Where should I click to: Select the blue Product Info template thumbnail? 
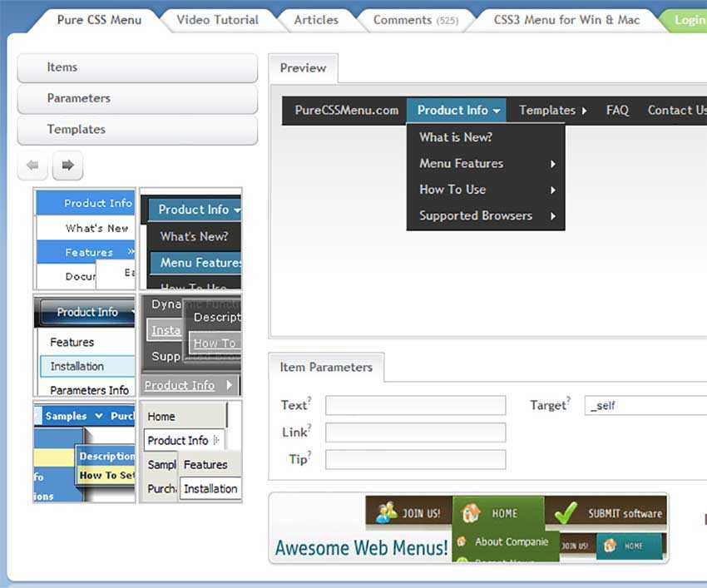(x=85, y=239)
